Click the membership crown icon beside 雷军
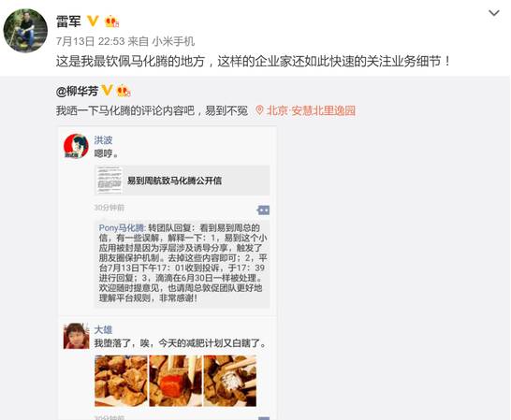The width and height of the screenshot is (511, 420). [x=111, y=22]
